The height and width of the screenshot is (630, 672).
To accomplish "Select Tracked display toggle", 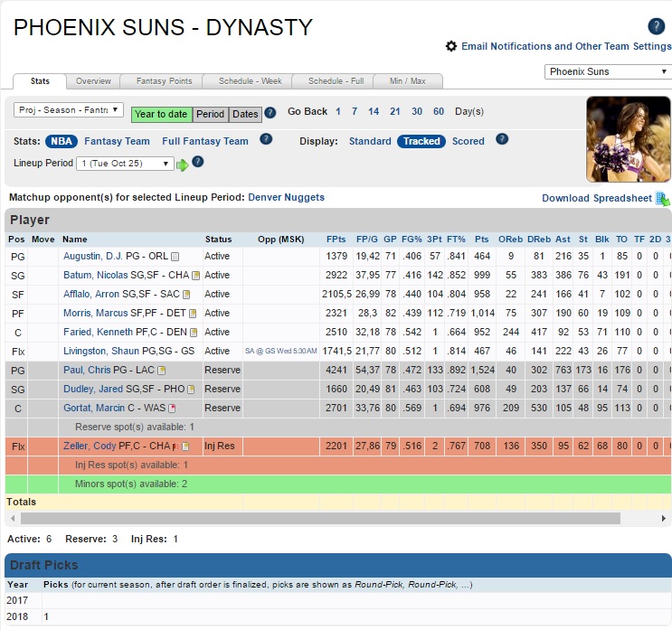I will pyautogui.click(x=421, y=141).
